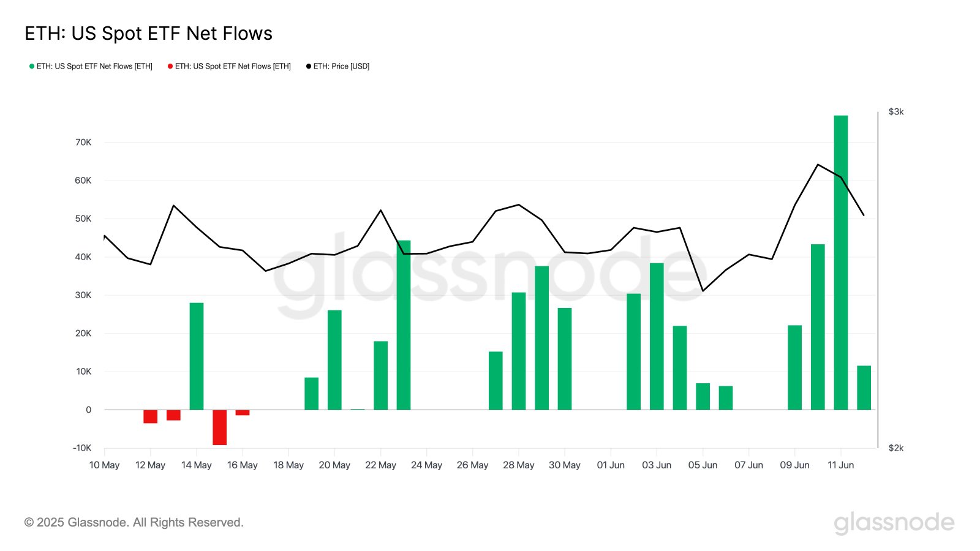Click the 70K y-axis label
This screenshot has height=551, width=980.
pos(83,142)
